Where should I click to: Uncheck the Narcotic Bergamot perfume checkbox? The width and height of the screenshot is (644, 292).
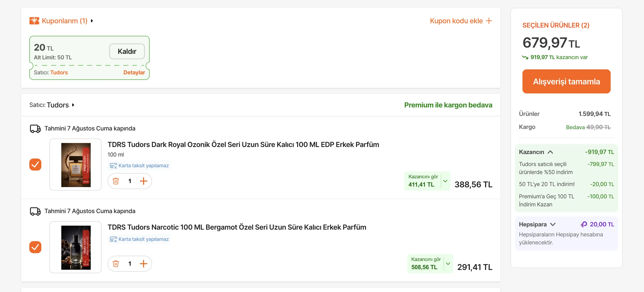tap(35, 247)
